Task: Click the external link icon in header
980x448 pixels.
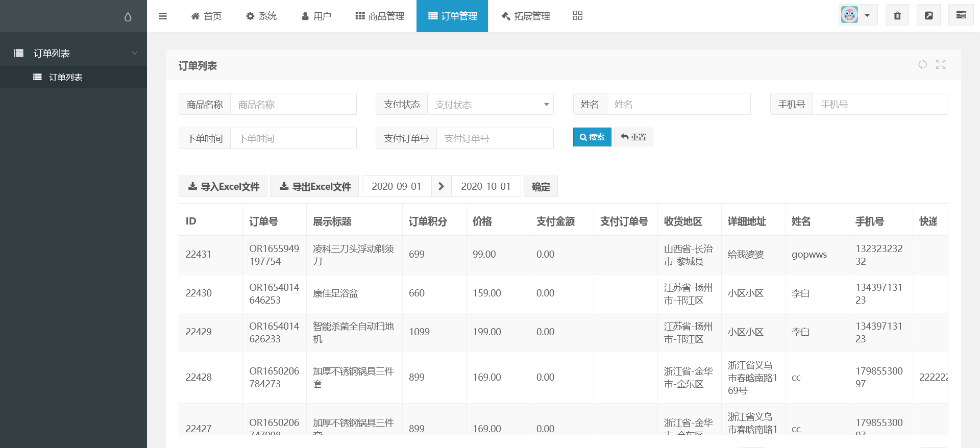Action: pos(928,15)
